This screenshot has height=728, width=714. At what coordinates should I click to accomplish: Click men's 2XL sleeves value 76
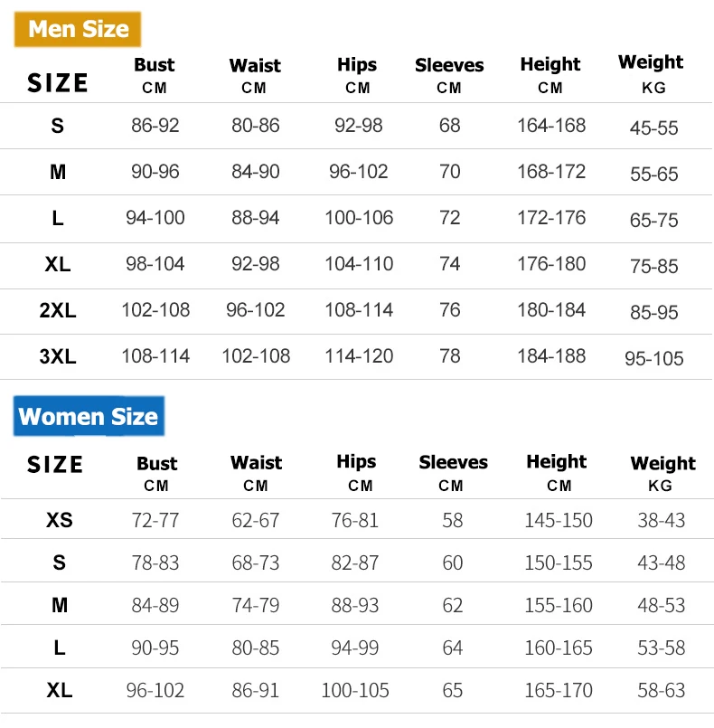[x=450, y=310]
